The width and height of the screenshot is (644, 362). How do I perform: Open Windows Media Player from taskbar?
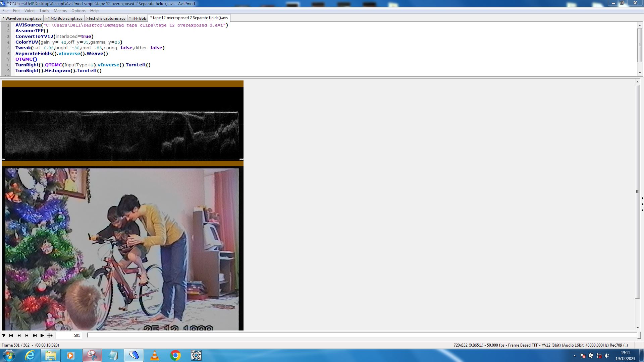[71, 355]
